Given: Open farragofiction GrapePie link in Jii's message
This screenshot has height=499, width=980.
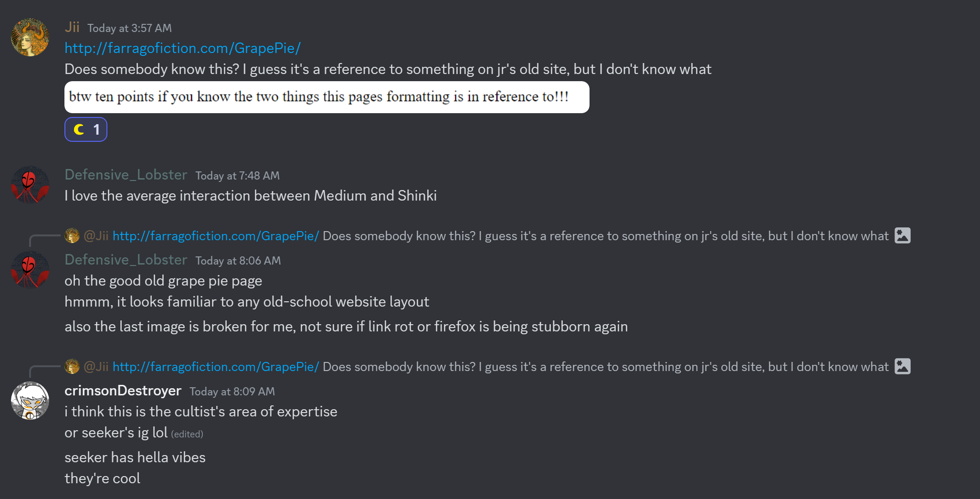Looking at the screenshot, I should tap(182, 48).
